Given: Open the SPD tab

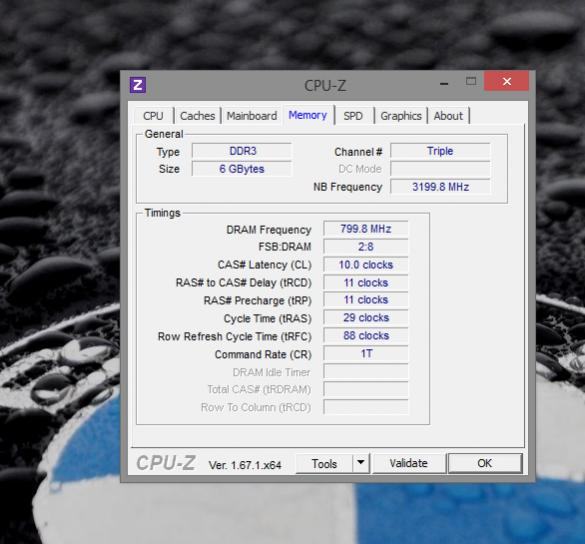Looking at the screenshot, I should pyautogui.click(x=353, y=116).
